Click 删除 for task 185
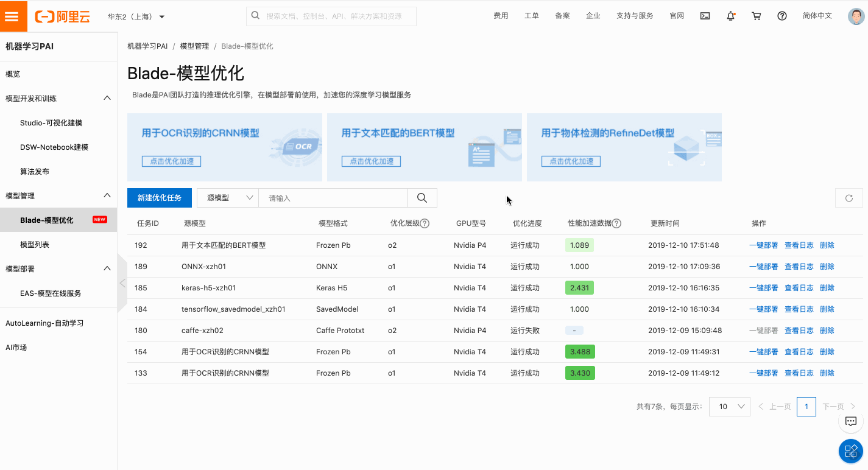Image resolution: width=868 pixels, height=470 pixels. click(x=827, y=288)
